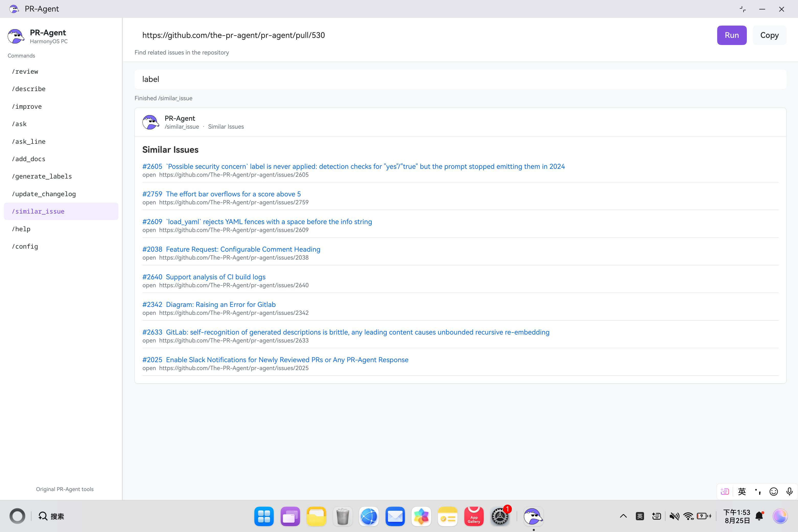Focus the 'label' query input field

click(x=460, y=79)
